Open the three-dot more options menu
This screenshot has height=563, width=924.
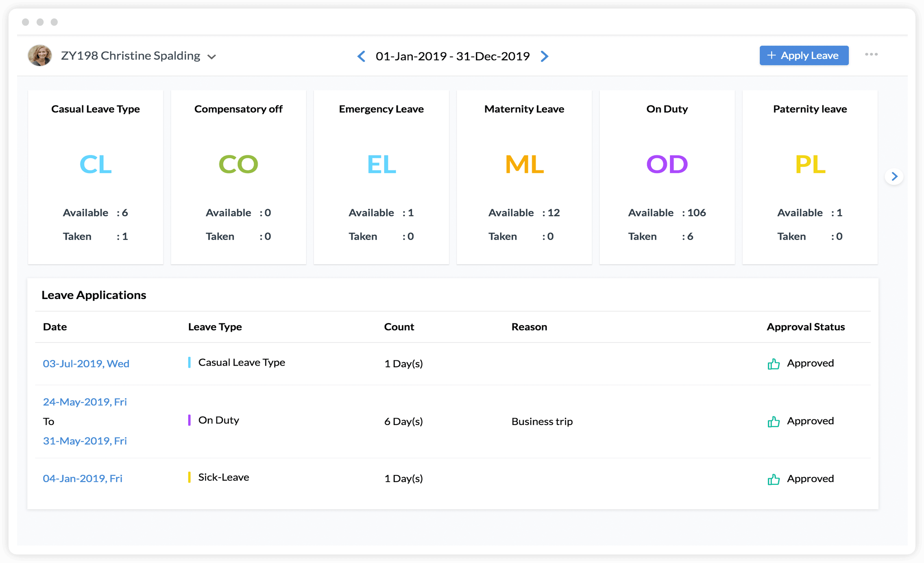[x=871, y=55]
